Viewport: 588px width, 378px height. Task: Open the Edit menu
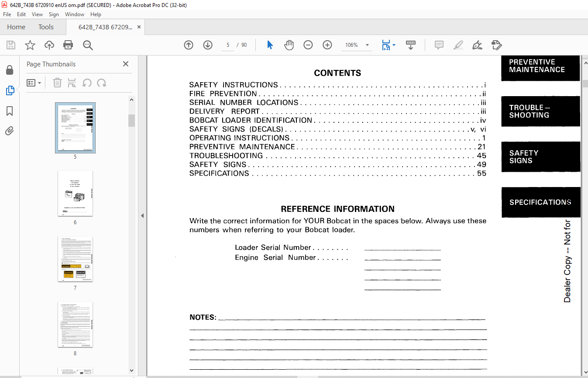click(21, 14)
